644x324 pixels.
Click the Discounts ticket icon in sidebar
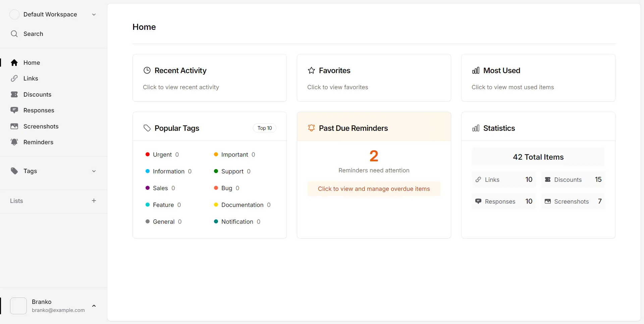(x=14, y=95)
